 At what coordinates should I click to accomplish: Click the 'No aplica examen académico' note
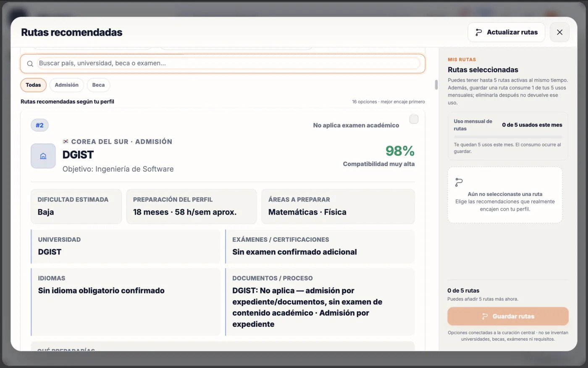point(356,125)
